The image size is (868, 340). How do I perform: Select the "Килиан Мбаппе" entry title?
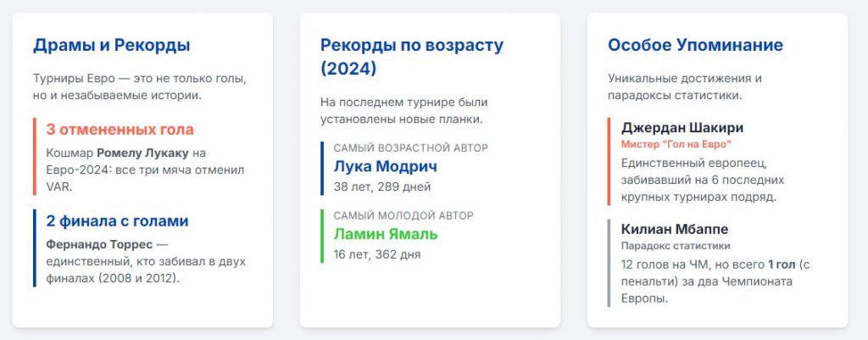click(x=675, y=230)
